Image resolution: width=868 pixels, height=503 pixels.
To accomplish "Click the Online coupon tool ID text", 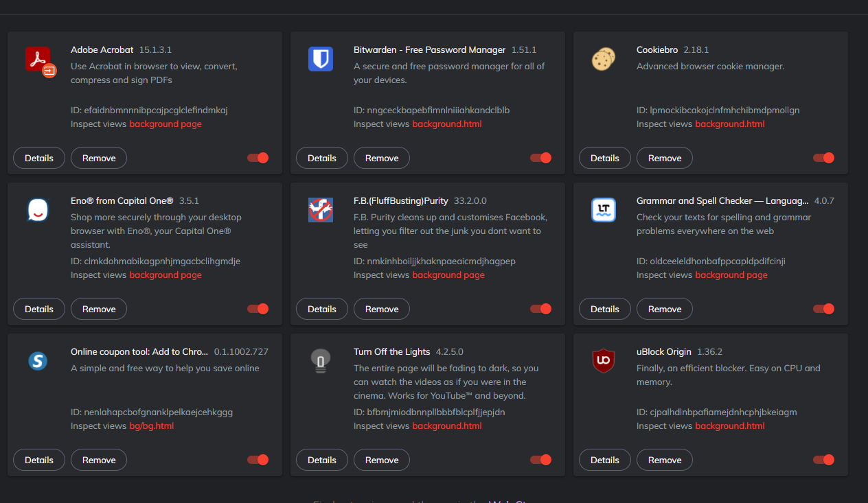I will click(152, 412).
